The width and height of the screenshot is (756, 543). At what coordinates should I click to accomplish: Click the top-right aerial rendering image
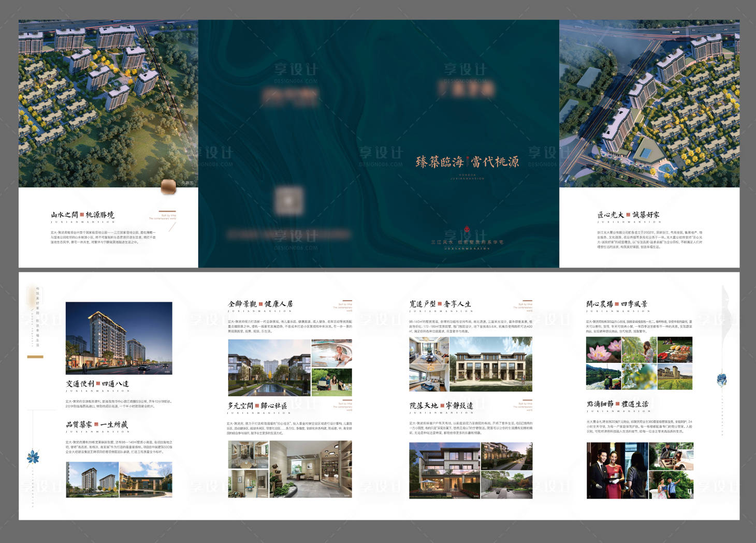[649, 104]
